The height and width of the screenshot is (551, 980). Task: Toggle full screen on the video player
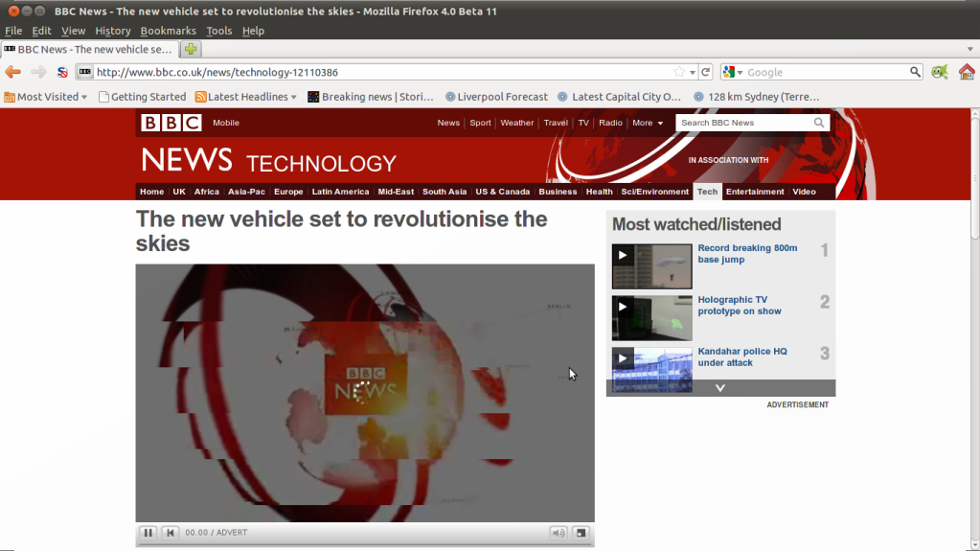coord(581,533)
